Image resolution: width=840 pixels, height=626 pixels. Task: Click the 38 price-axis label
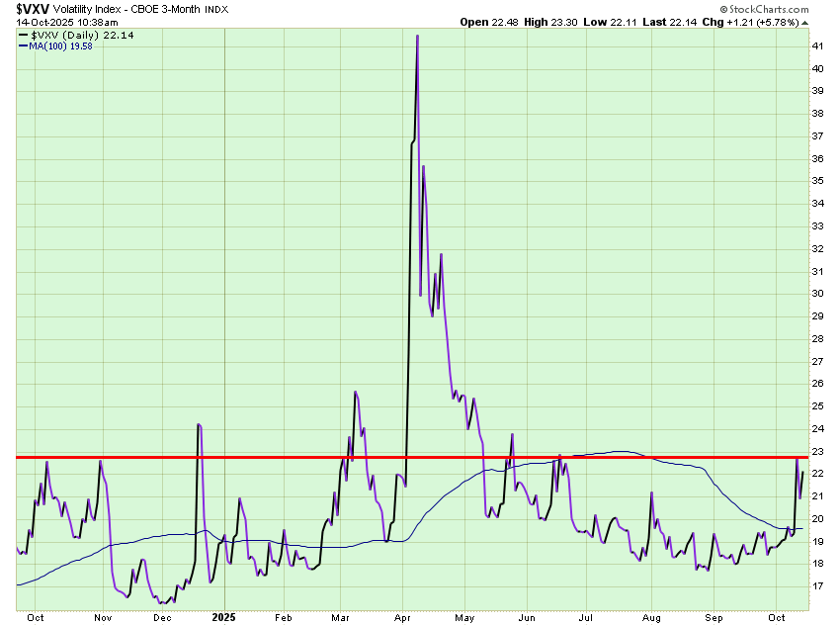(x=817, y=114)
